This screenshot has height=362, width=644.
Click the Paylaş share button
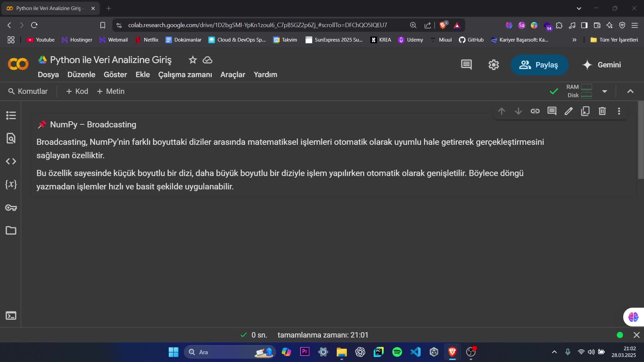(x=539, y=65)
